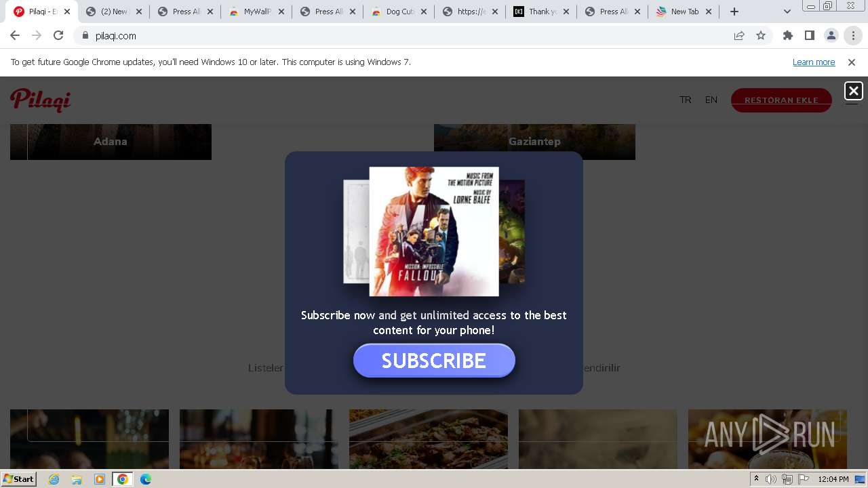Go forward in browser history
The width and height of the screenshot is (868, 488).
(37, 36)
